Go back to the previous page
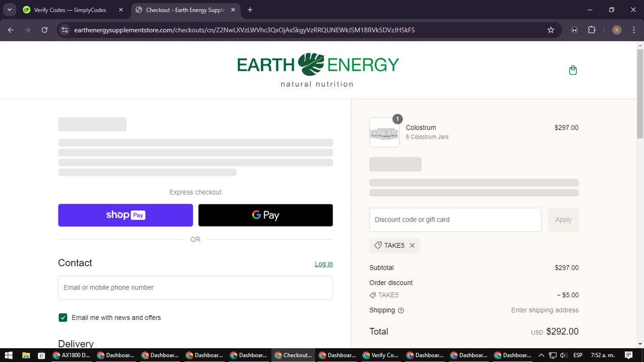 pos(11,30)
